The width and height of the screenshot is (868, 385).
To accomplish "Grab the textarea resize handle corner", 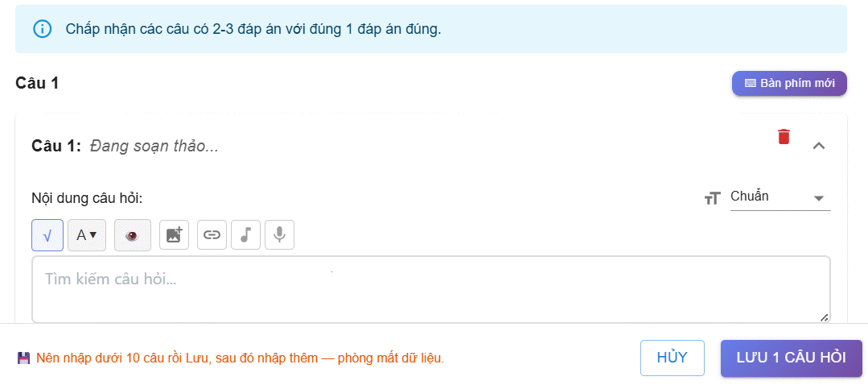I will pyautogui.click(x=824, y=317).
